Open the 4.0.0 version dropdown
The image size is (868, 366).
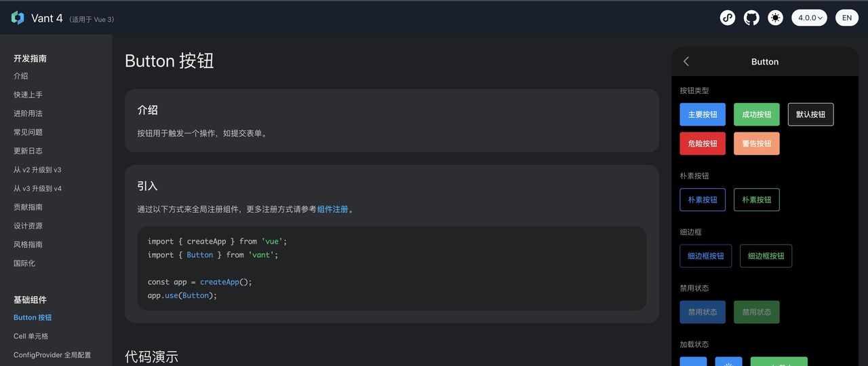pos(809,18)
